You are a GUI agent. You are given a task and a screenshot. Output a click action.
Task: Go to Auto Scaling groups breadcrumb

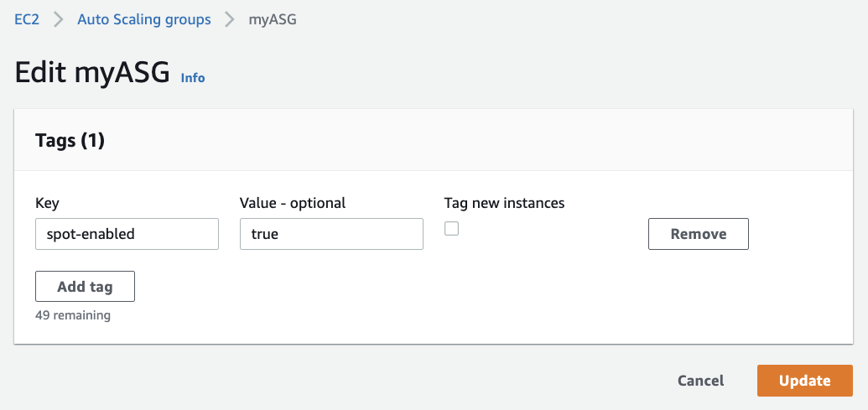tap(143, 19)
